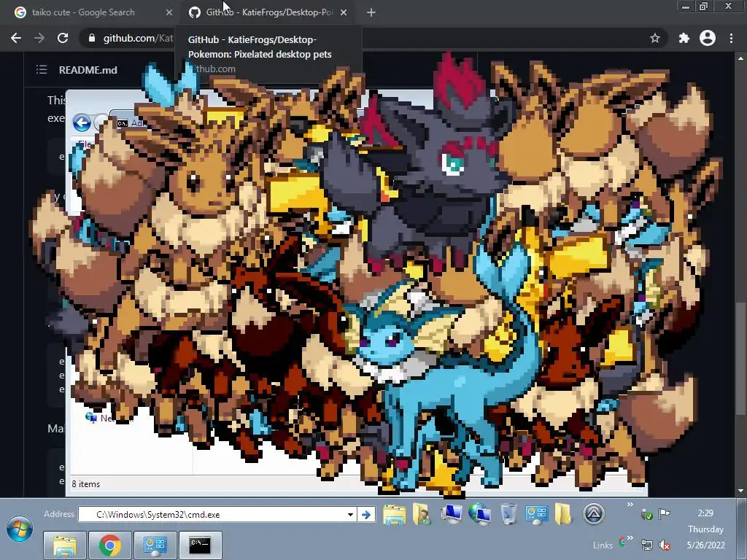Open the clock showing 2:29
Image resolution: width=747 pixels, height=560 pixels.
click(705, 513)
